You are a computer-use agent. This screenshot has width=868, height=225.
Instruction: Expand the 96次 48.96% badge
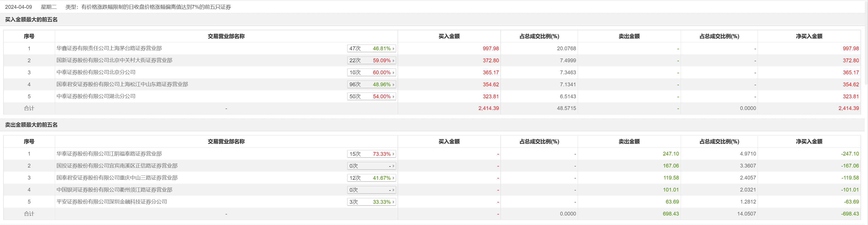(x=371, y=84)
